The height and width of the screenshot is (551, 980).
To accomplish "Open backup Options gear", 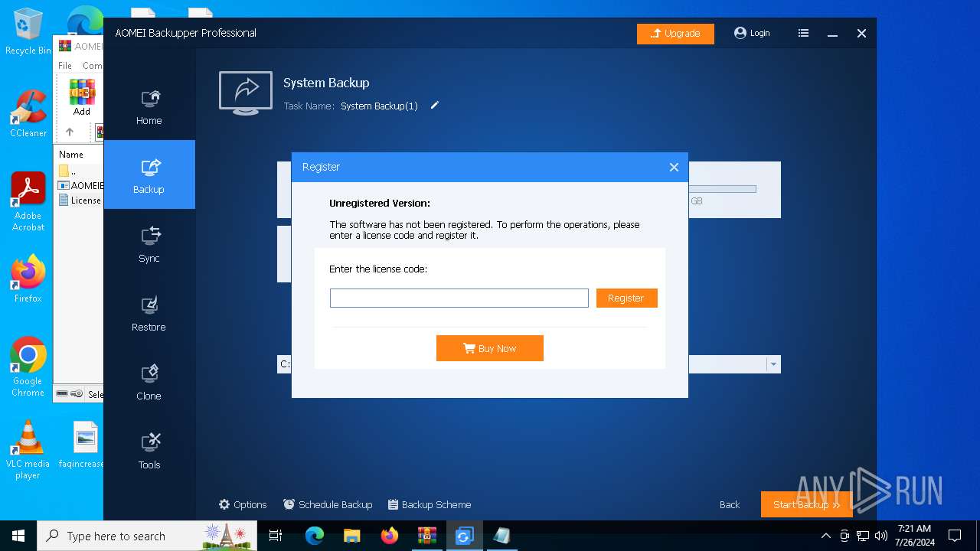I will coord(243,504).
